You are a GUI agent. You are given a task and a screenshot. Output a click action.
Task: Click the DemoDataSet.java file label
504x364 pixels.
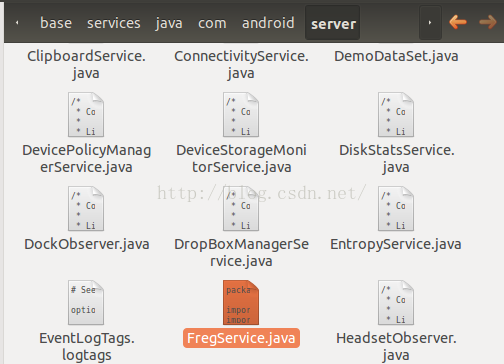point(396,56)
